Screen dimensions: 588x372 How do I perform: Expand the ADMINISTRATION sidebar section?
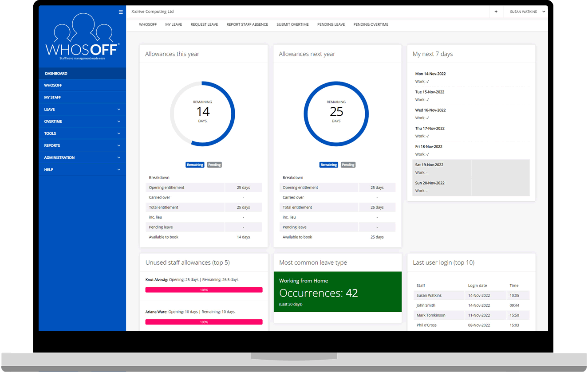(x=82, y=157)
